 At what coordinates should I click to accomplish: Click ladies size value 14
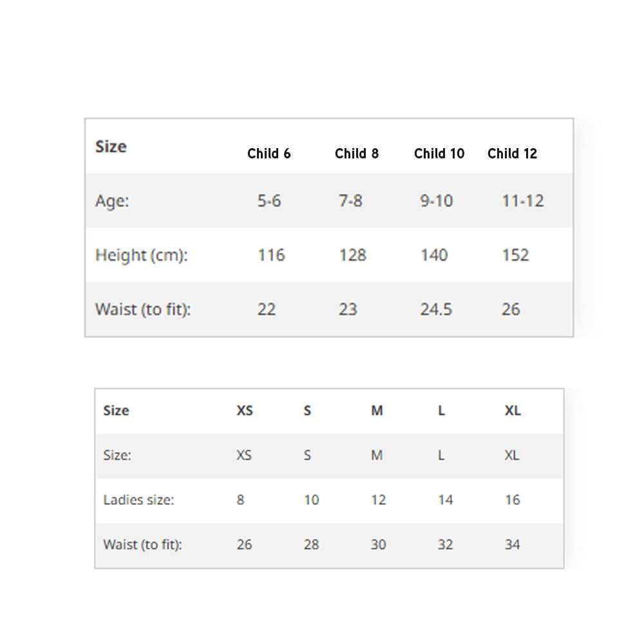point(445,500)
